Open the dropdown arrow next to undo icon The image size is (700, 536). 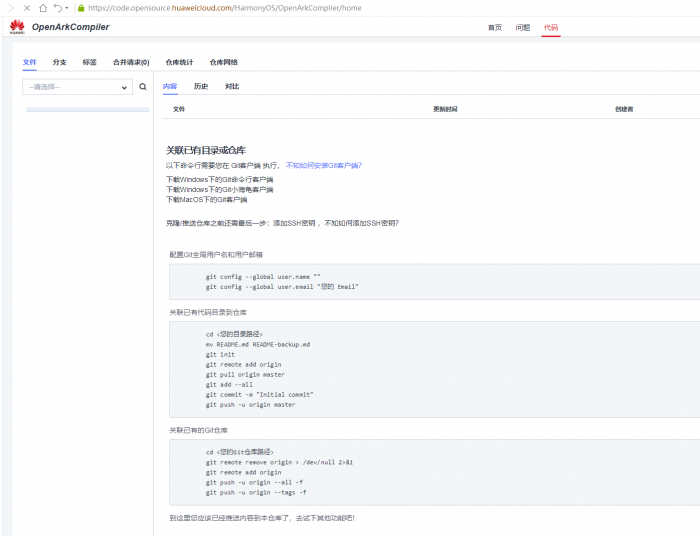coord(68,8)
